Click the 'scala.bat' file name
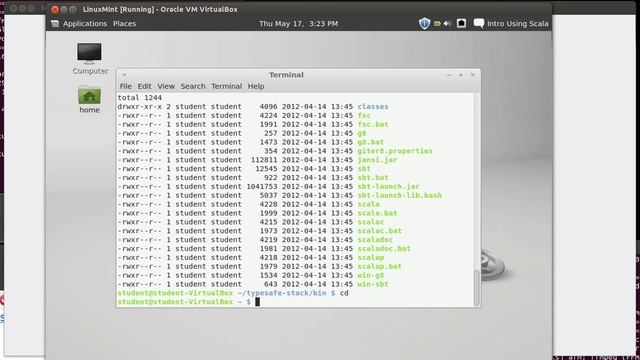 pyautogui.click(x=378, y=213)
